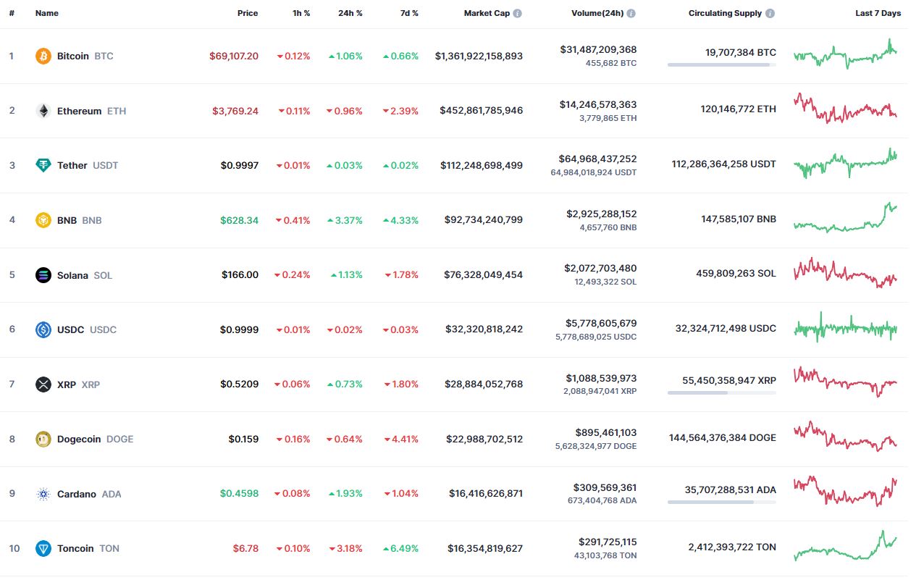Click the Dogecoin coin icon
The image size is (924, 580).
(x=43, y=439)
